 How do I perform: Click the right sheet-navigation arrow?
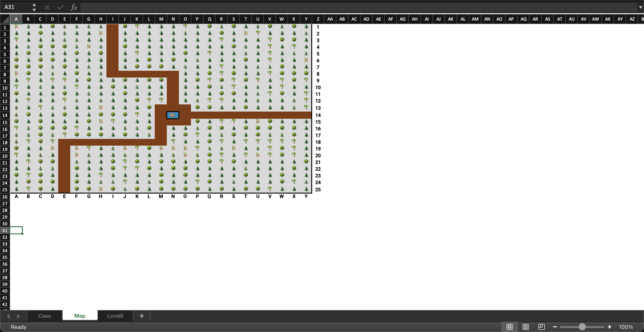pyautogui.click(x=19, y=316)
